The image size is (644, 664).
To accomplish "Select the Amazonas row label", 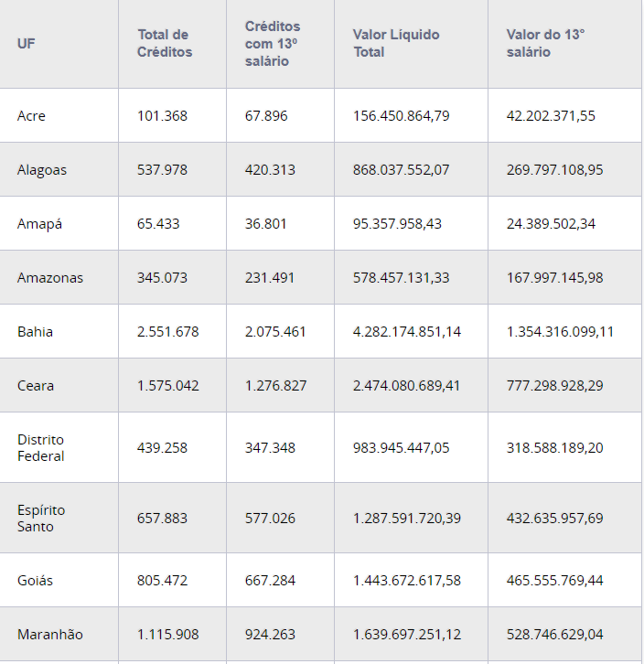I will [x=49, y=278].
